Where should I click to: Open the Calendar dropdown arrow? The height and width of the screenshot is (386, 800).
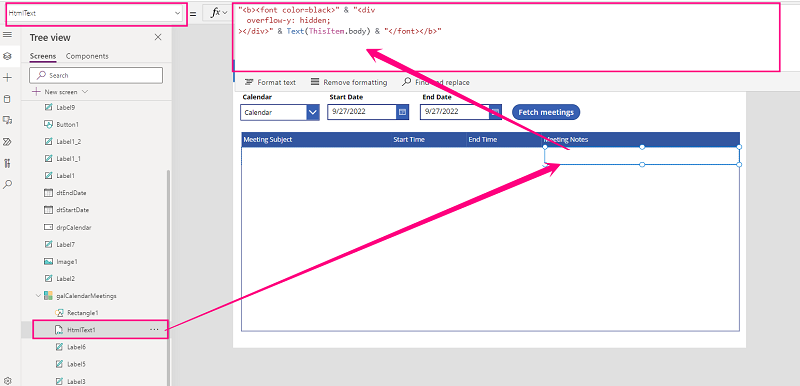(313, 112)
